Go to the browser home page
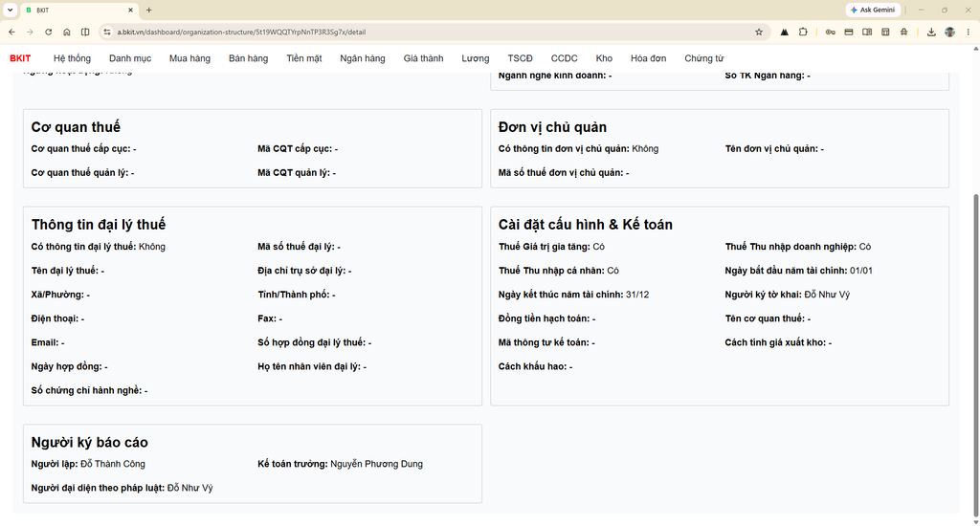Viewport: 980px width, 526px height. click(x=67, y=32)
